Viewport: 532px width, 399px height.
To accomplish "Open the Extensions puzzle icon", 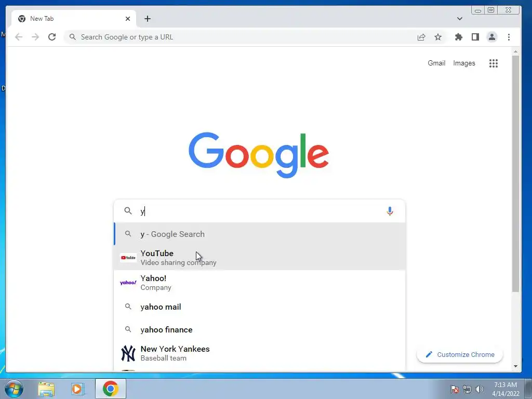I will 459,37.
